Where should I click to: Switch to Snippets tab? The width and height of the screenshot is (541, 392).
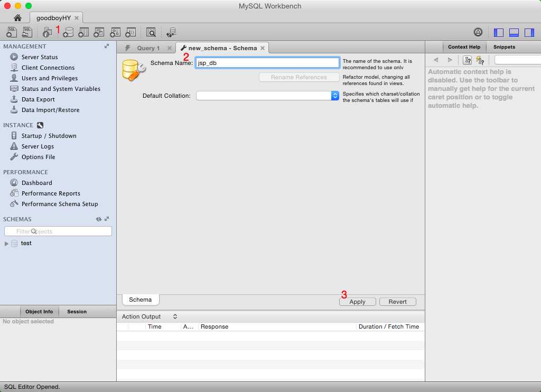(x=504, y=47)
